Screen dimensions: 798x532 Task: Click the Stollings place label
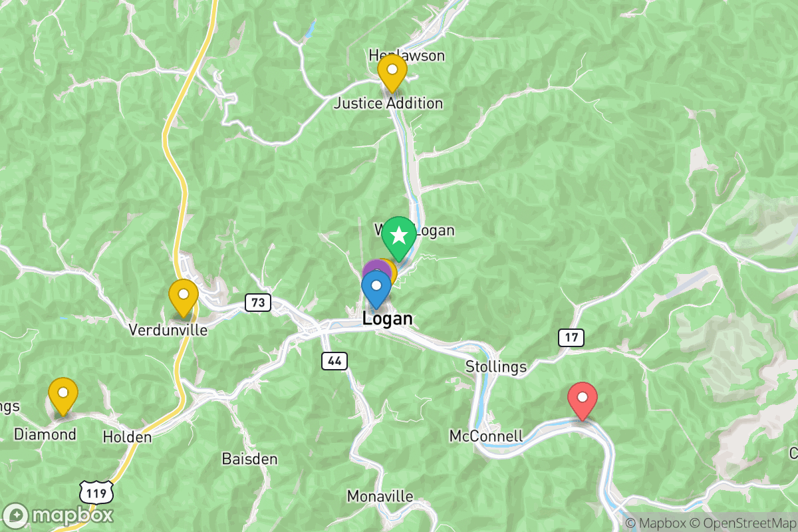496,366
